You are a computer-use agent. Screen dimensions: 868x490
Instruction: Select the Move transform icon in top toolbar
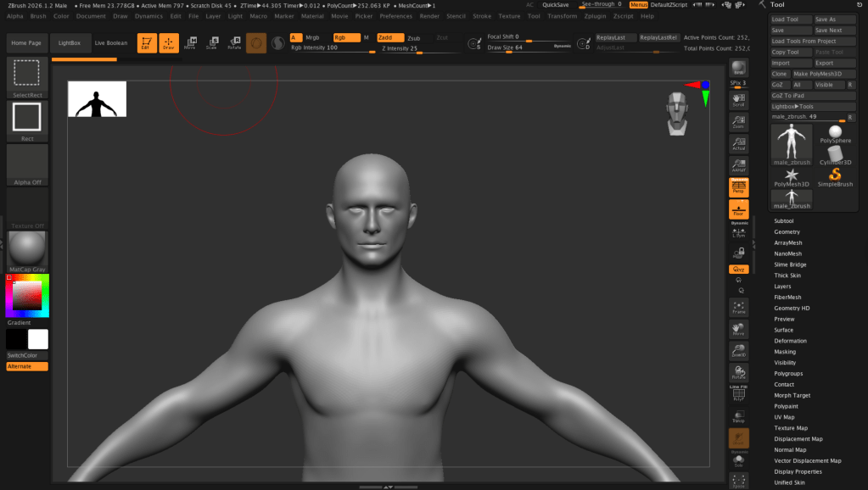coord(190,42)
